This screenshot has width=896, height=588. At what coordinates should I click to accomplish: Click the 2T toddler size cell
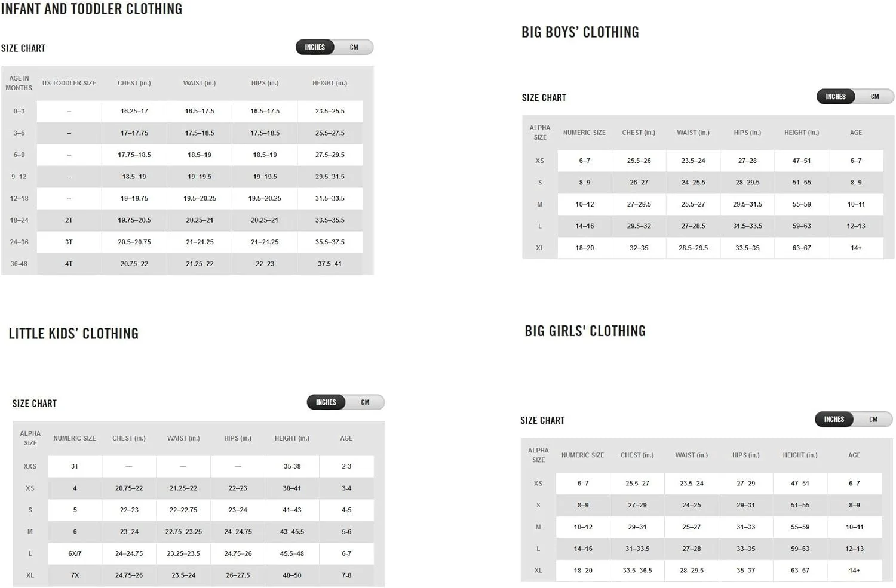pos(69,220)
